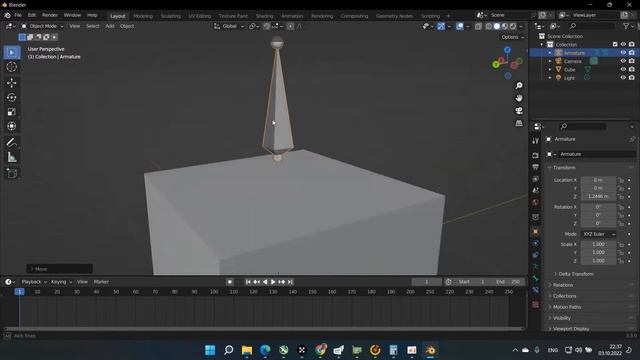Select the Move tool

click(11, 83)
